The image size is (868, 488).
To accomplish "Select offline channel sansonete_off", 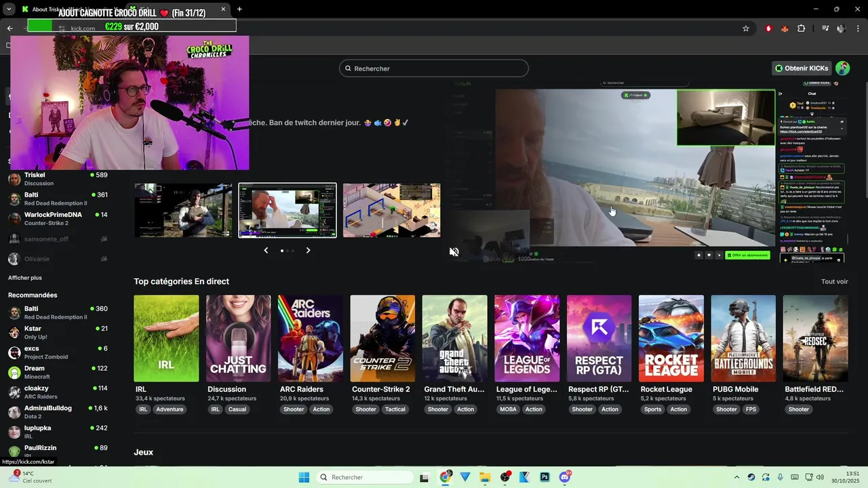I will (x=58, y=239).
